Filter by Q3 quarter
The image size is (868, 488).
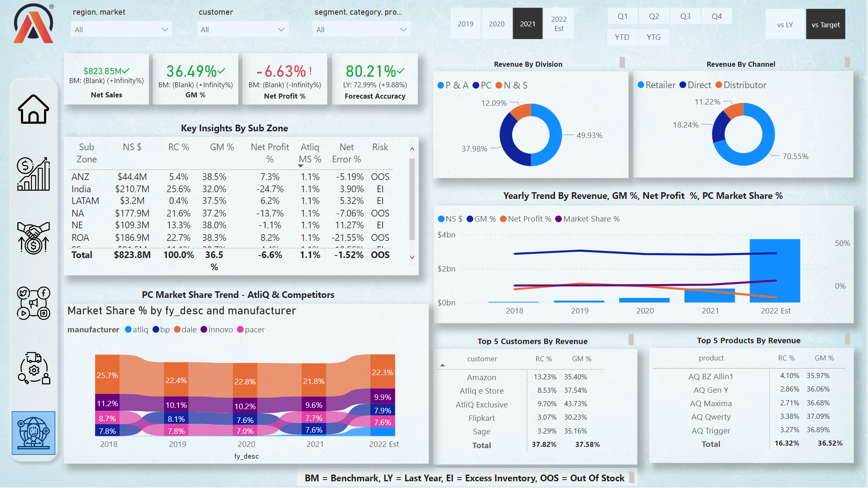(685, 16)
